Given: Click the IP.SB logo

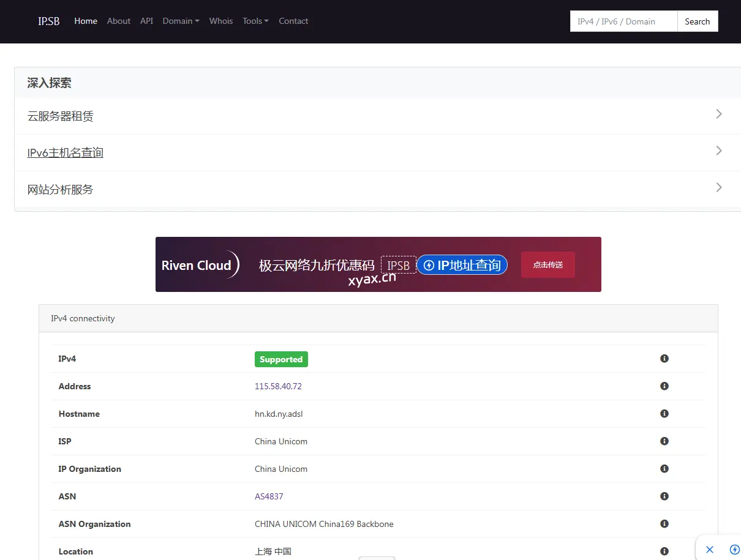Looking at the screenshot, I should (49, 21).
